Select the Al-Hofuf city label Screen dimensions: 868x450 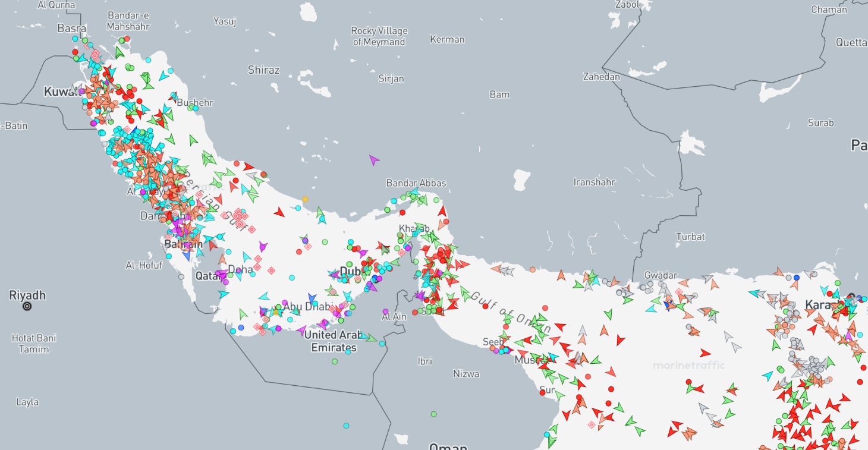tap(144, 265)
